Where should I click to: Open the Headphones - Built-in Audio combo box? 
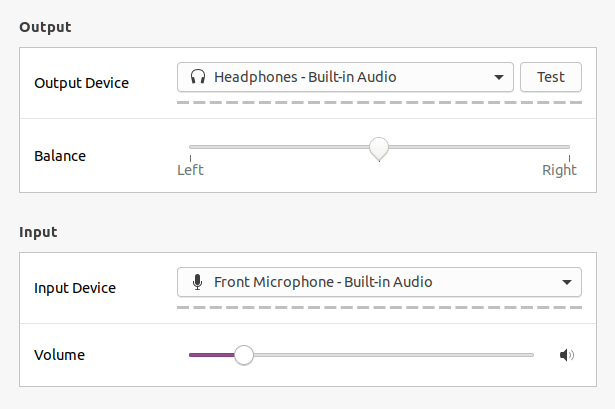tap(345, 77)
